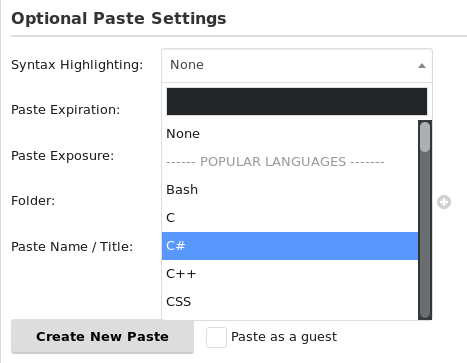Select CSS syntax highlighting
This screenshot has width=467, height=363.
[290, 302]
